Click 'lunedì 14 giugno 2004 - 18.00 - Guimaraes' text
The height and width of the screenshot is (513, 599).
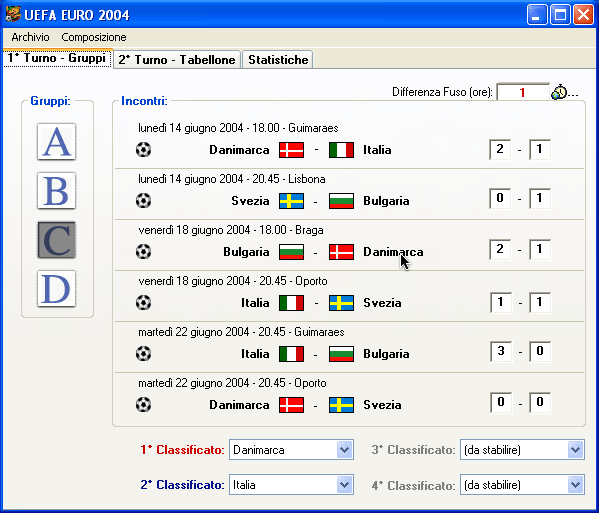point(238,128)
